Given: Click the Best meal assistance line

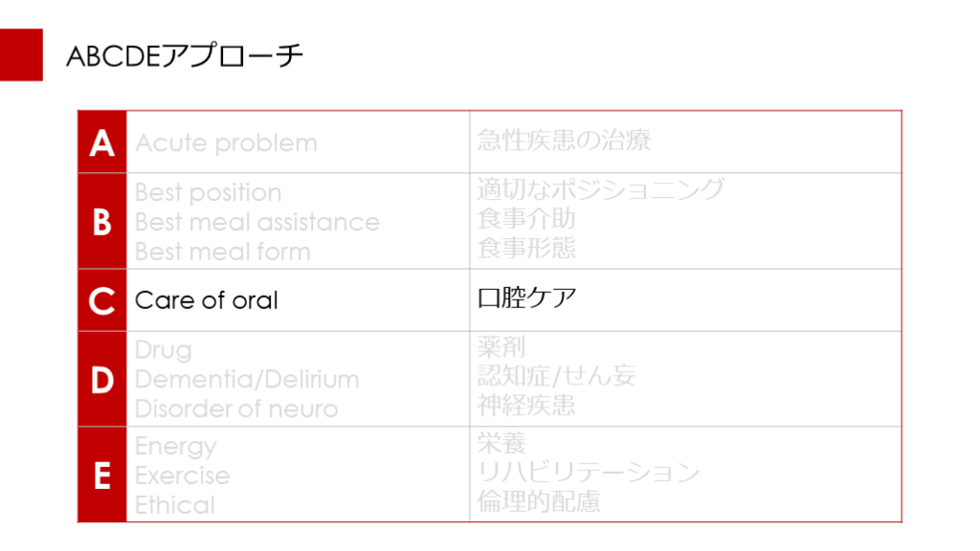Looking at the screenshot, I should point(256,222).
